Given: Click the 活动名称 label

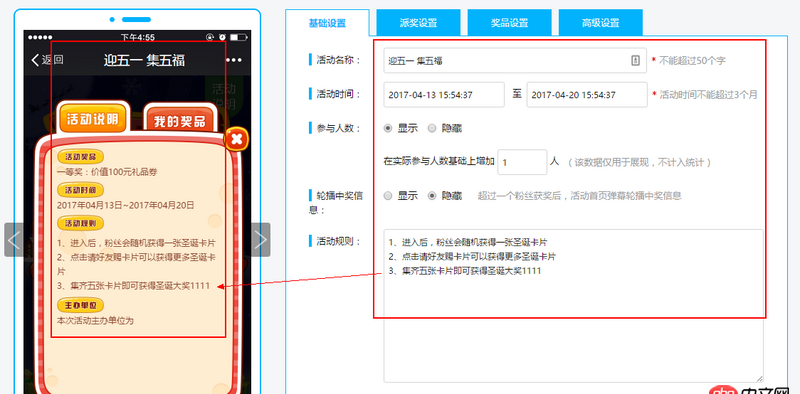Looking at the screenshot, I should 339,60.
